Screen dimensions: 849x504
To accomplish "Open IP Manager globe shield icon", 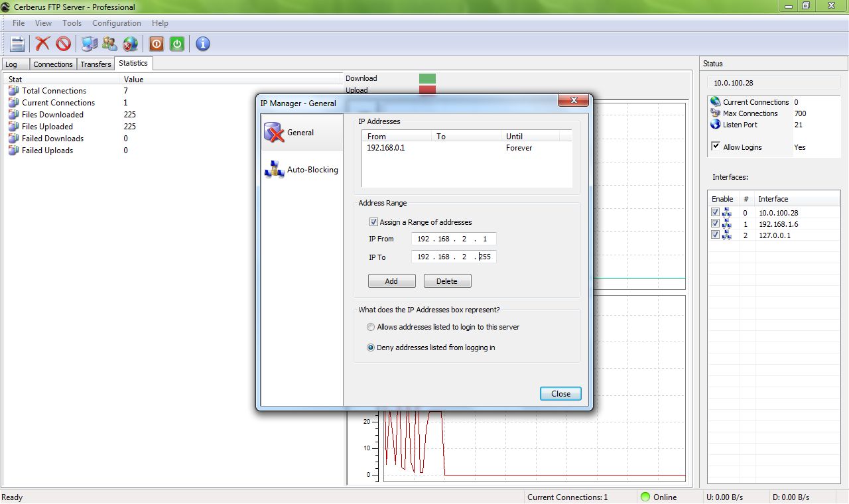I will point(131,44).
